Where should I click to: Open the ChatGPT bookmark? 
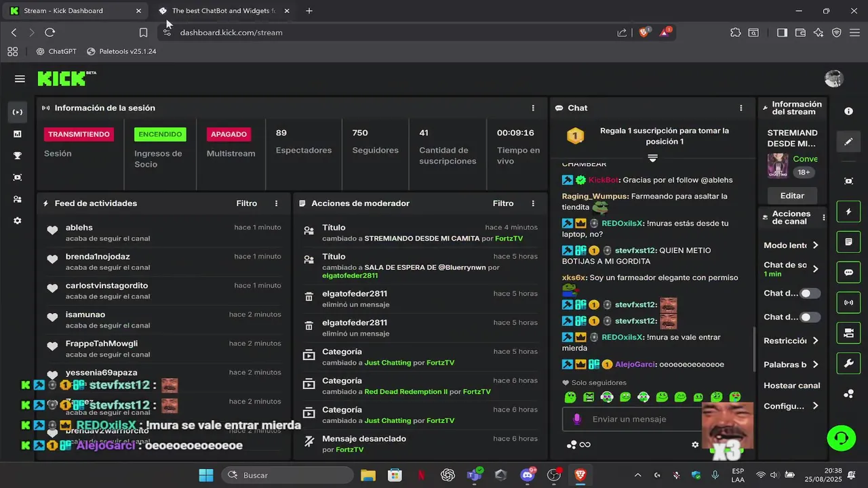56,52
